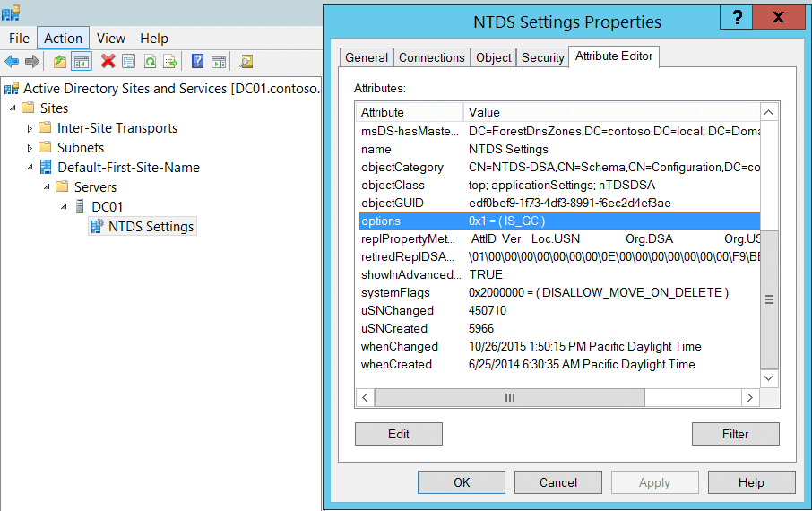
Task: Expand the Subnets folder node
Action: tap(30, 148)
